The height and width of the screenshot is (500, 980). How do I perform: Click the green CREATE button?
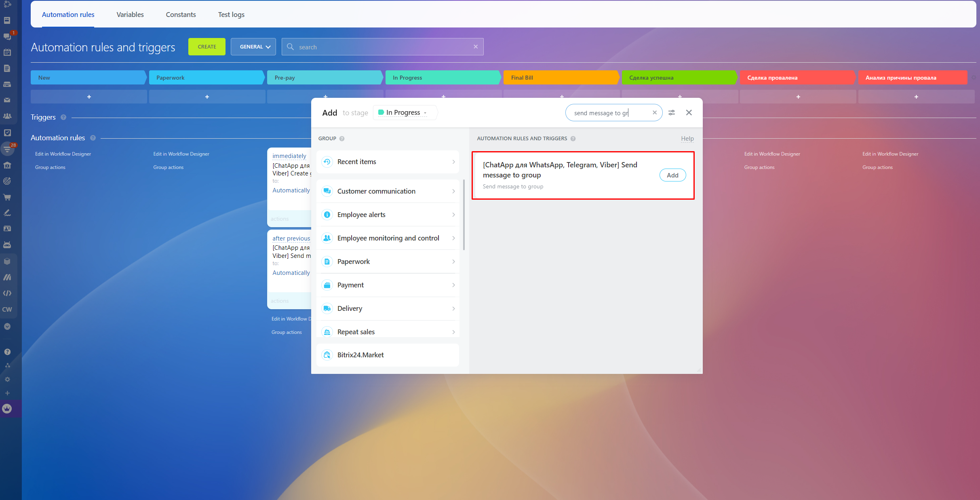coord(207,47)
